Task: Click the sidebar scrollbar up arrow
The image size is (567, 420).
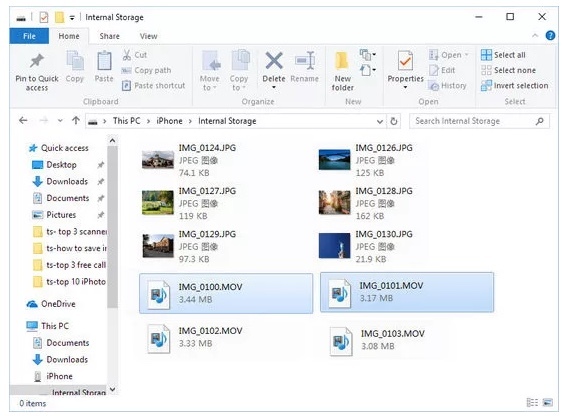Action: (112, 140)
